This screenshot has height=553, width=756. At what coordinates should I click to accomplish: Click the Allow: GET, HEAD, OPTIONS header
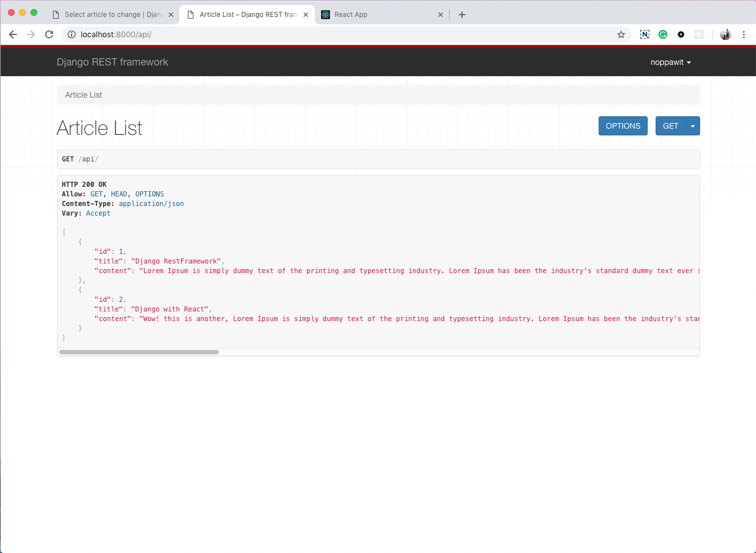pos(113,194)
